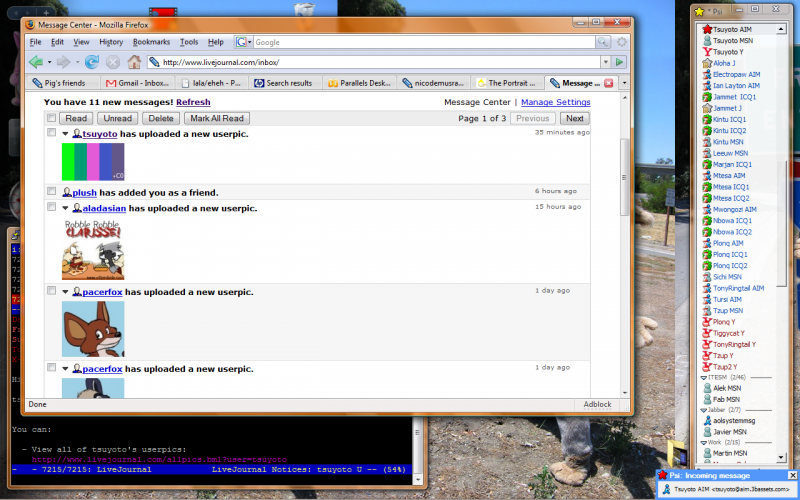
Task: Open the Bookmarks menu
Action: coord(151,42)
